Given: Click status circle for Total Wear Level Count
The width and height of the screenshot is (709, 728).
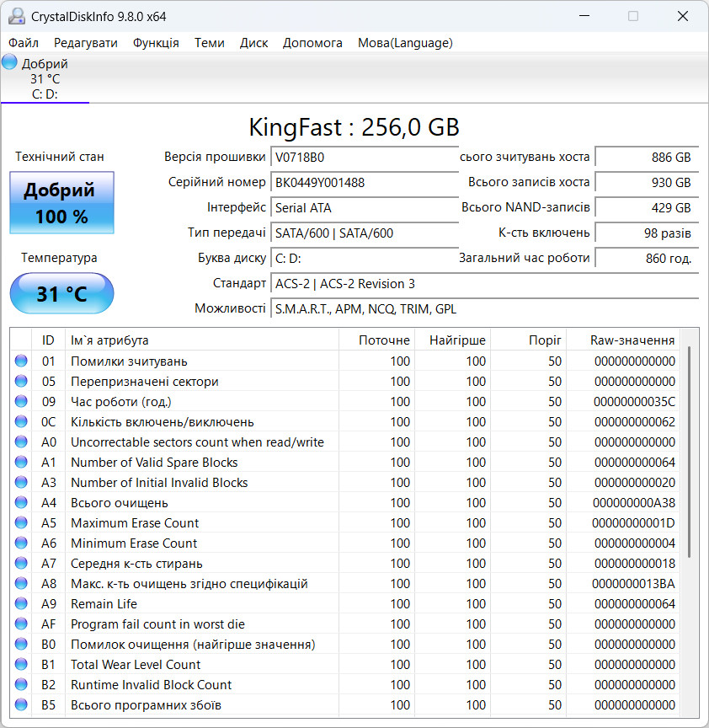Looking at the screenshot, I should click(21, 665).
